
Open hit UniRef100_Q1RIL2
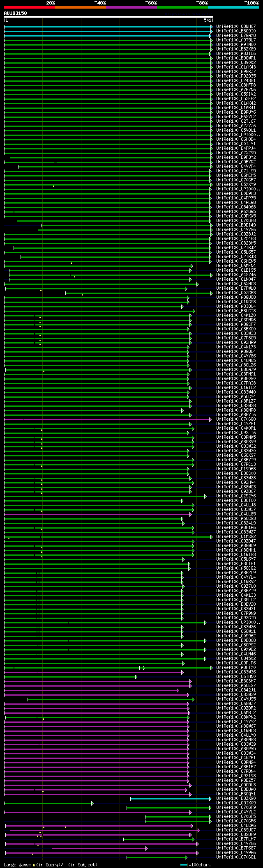coord(236,387)
